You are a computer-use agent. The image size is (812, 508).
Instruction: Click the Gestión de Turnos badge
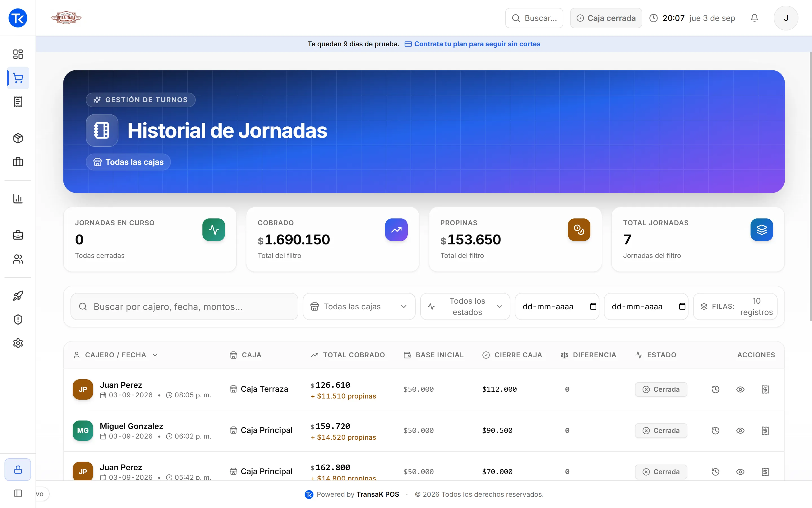coord(141,100)
